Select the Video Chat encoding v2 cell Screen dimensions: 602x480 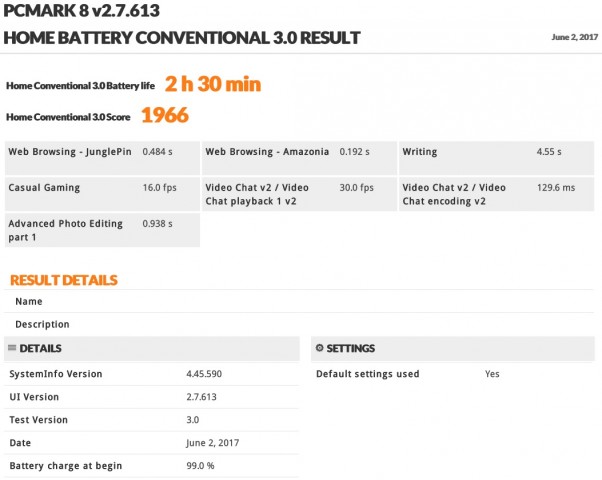[x=496, y=194]
